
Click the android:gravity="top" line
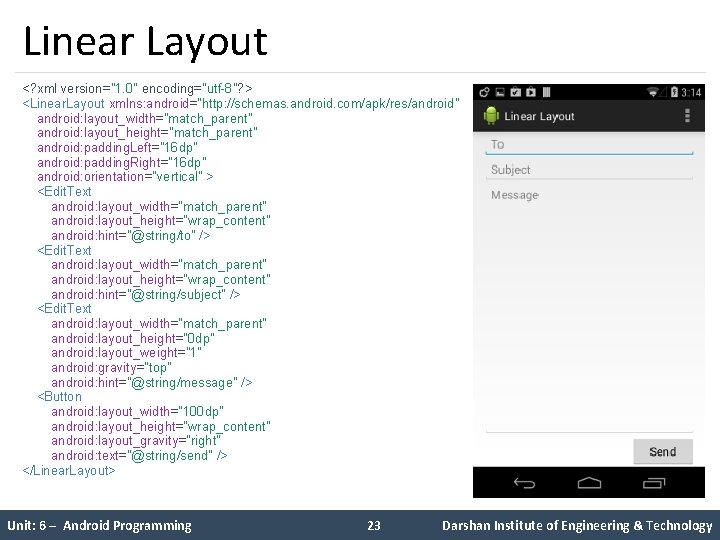[112, 368]
